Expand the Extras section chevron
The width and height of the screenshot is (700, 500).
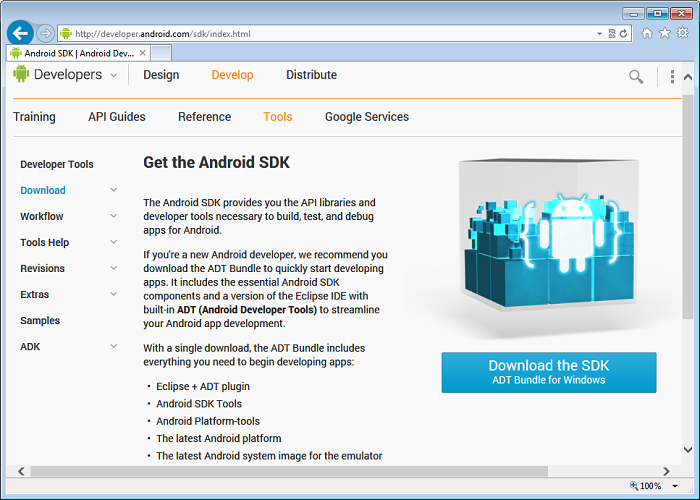tap(114, 294)
